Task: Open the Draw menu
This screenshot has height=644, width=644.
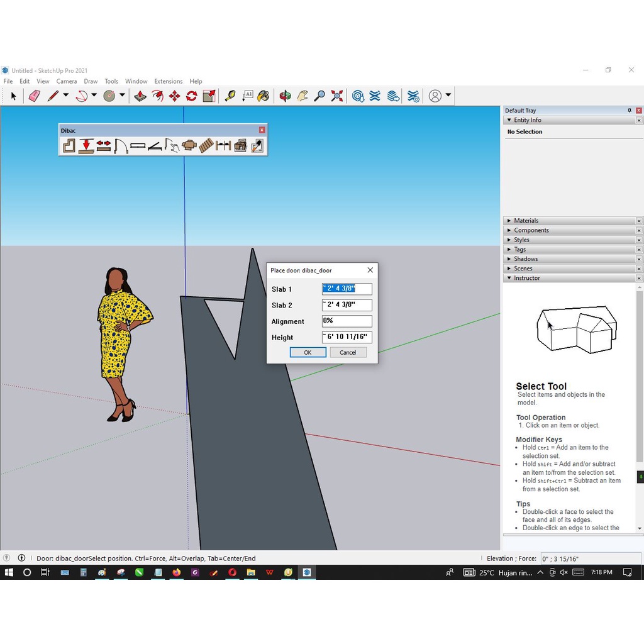Action: coord(91,81)
